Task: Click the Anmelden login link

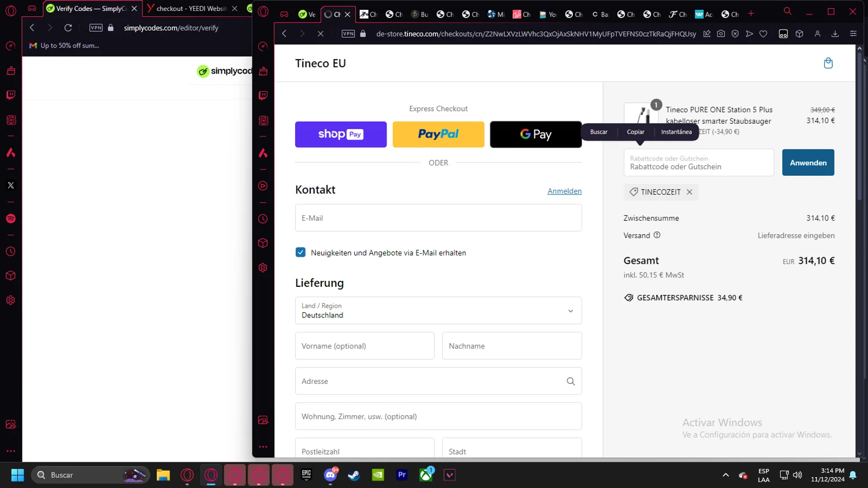Action: 564,191
